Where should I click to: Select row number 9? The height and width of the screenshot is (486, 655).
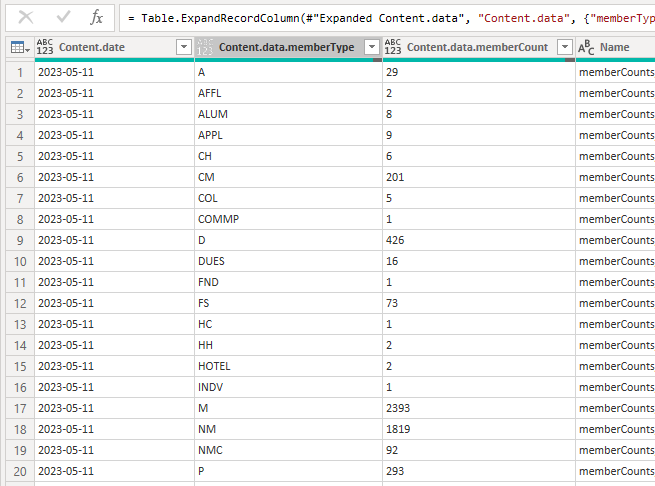click(x=17, y=240)
